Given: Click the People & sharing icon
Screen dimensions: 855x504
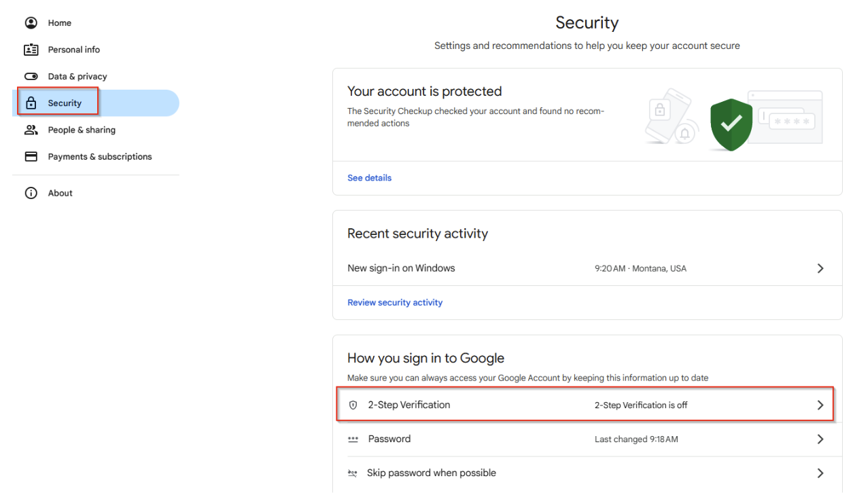Looking at the screenshot, I should 31,130.
